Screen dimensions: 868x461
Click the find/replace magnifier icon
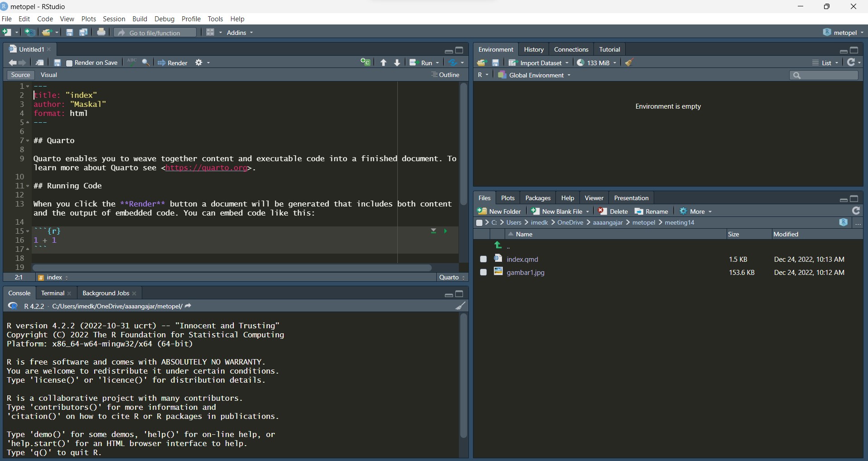point(146,63)
